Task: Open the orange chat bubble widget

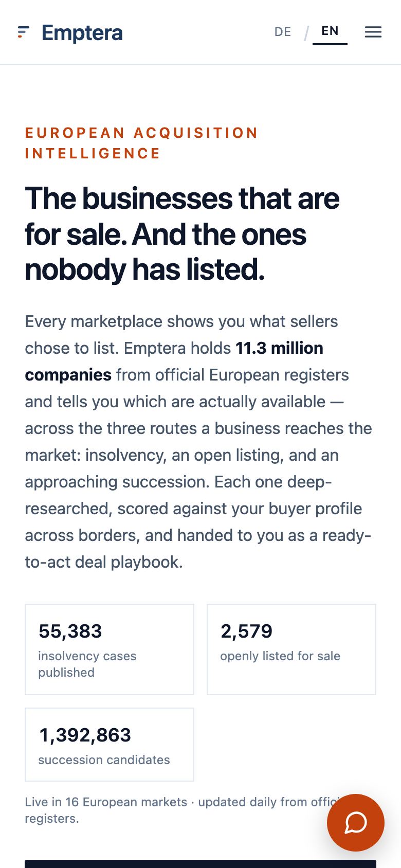Action: (356, 823)
